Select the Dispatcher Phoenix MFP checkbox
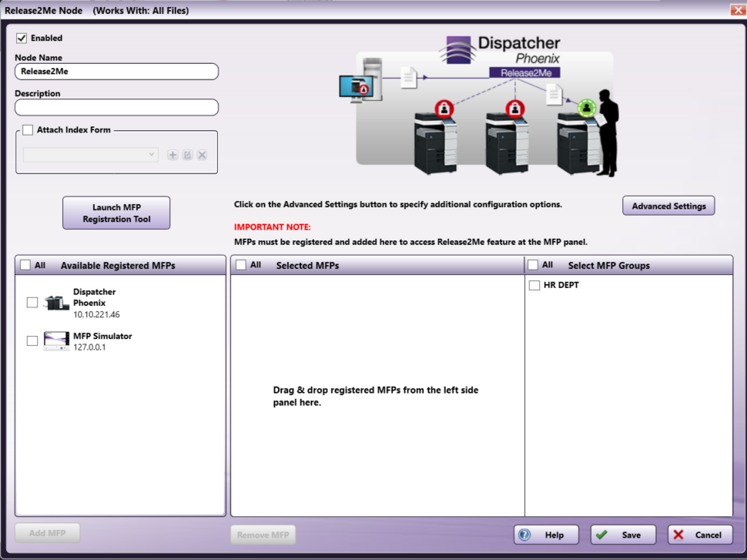The height and width of the screenshot is (560, 747). click(x=32, y=303)
